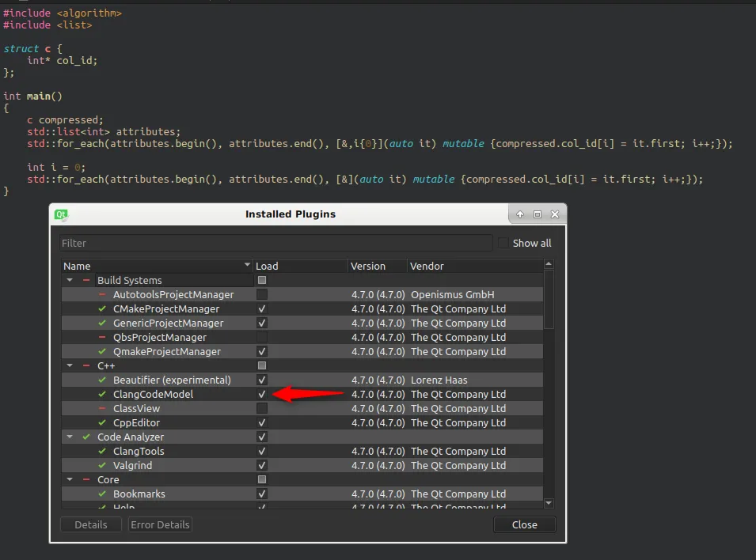
Task: Click the maximize icon of Installed Plugins dialog
Action: point(538,214)
